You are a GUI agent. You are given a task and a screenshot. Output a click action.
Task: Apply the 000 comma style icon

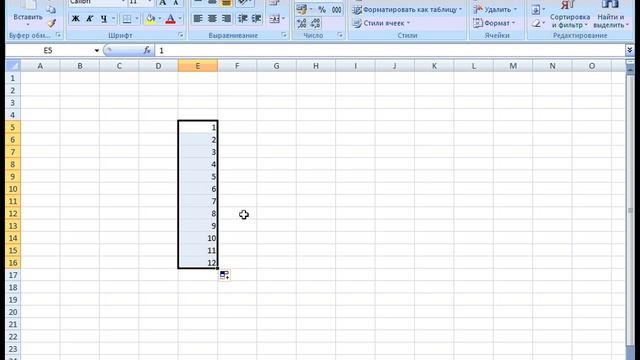pyautogui.click(x=336, y=9)
